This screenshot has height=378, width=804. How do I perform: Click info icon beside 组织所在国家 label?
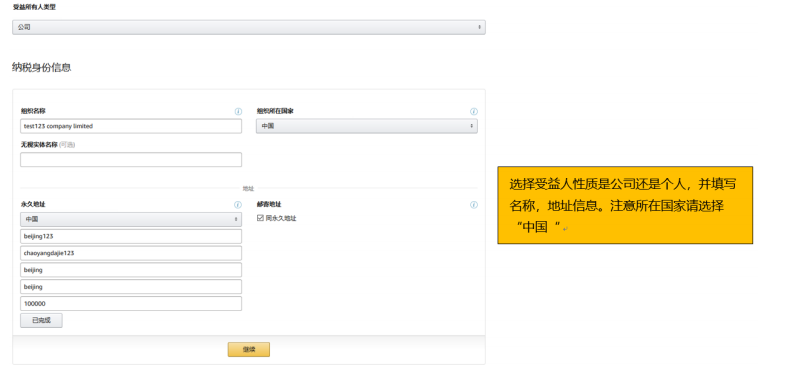pyautogui.click(x=474, y=111)
